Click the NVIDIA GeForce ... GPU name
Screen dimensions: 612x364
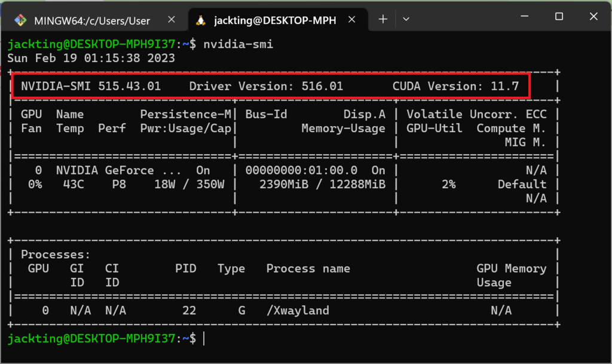click(119, 170)
